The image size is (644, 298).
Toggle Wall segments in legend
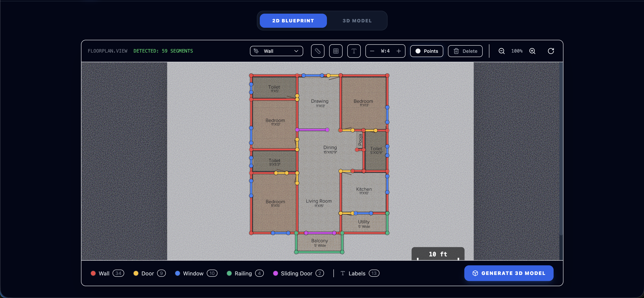104,273
